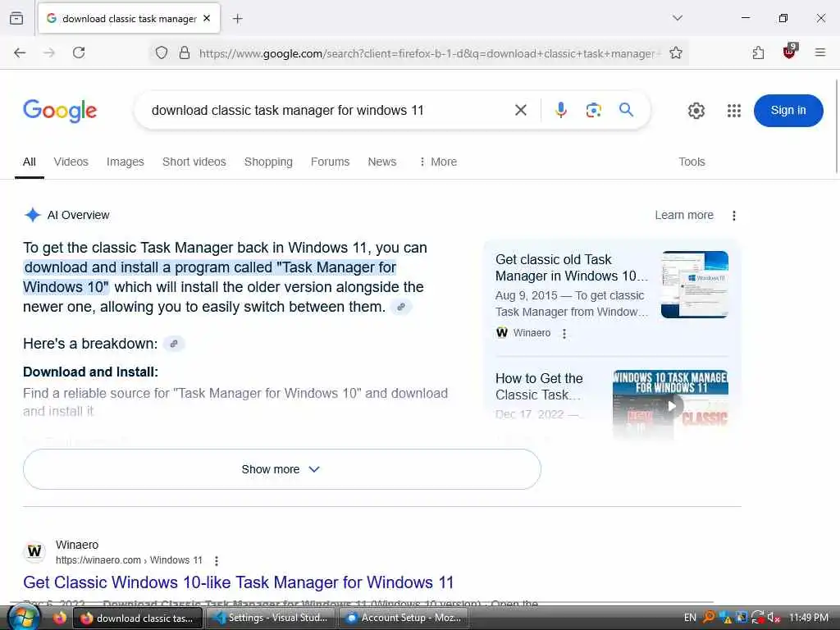Go to Google homepage via logo
This screenshot has height=630, width=840.
pos(60,111)
